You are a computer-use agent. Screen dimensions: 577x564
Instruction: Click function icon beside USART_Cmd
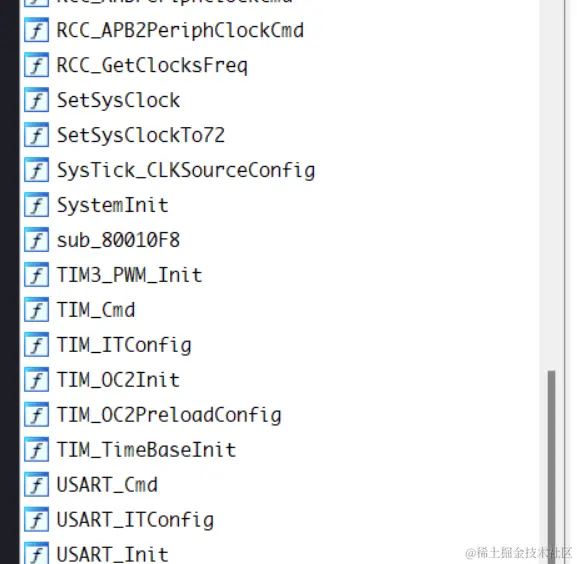(36, 484)
